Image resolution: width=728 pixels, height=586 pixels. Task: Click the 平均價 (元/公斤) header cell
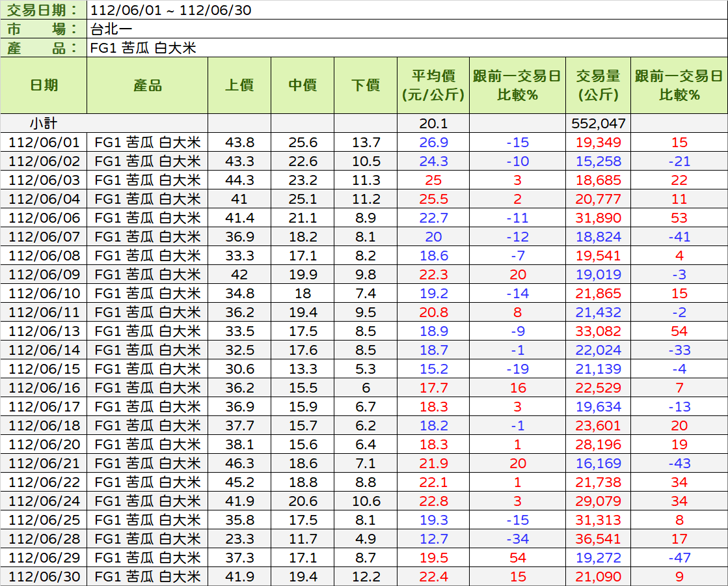(x=433, y=85)
